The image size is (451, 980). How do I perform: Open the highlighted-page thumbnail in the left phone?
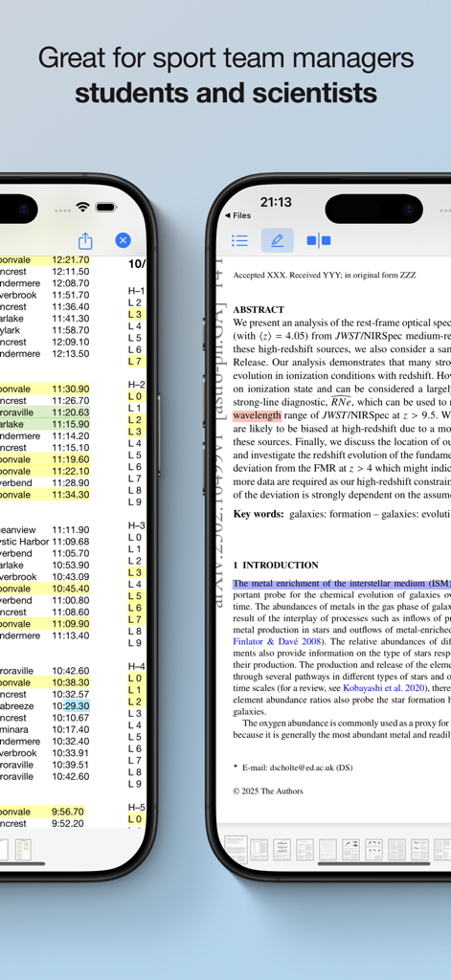pyautogui.click(x=23, y=850)
